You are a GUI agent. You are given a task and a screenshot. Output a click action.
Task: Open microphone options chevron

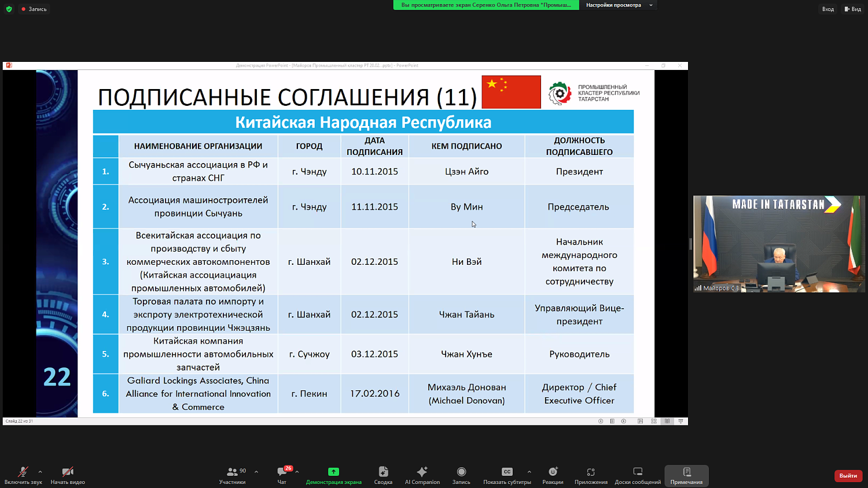pos(39,471)
